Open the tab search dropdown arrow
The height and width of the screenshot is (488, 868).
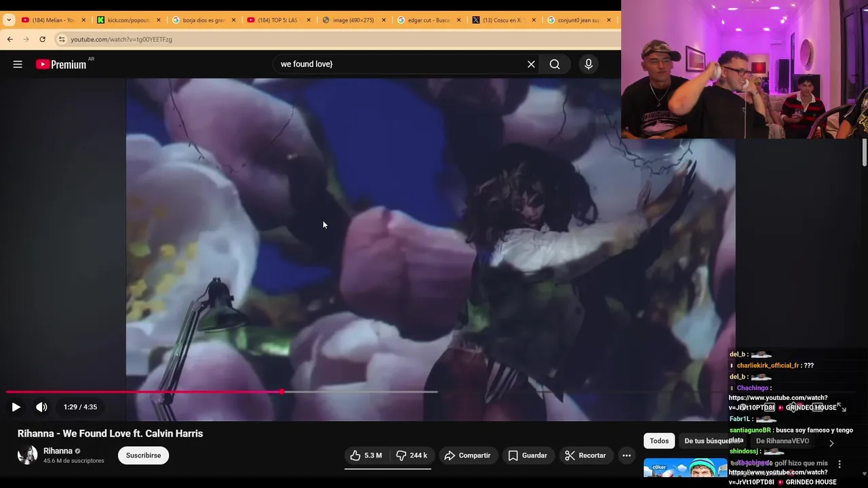coord(9,20)
